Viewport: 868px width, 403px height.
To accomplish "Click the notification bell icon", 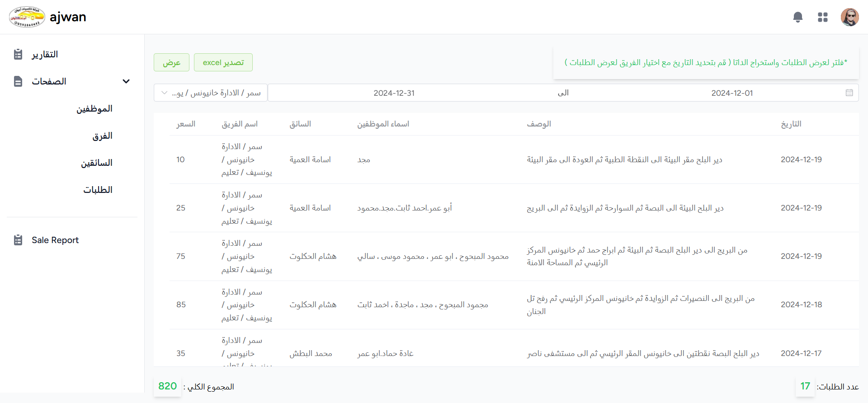I will 798,17.
